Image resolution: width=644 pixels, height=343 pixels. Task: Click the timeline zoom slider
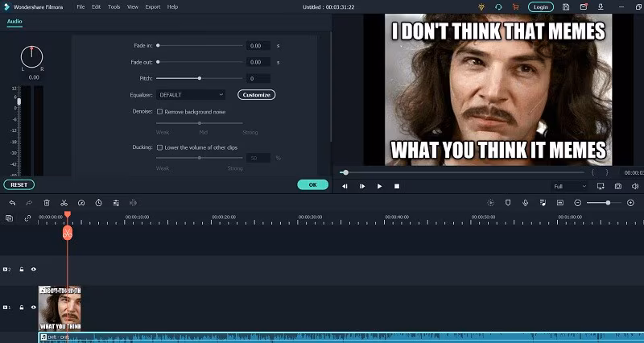[604, 203]
